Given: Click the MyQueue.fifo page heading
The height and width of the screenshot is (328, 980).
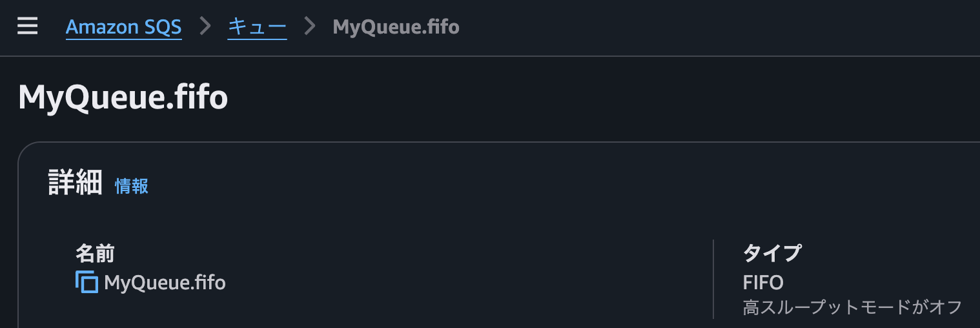Looking at the screenshot, I should click(123, 98).
